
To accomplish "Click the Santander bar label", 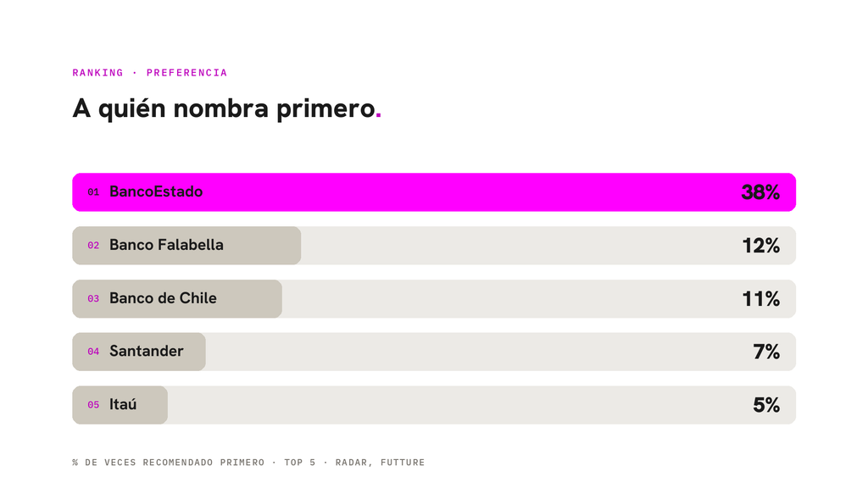I will tap(147, 352).
